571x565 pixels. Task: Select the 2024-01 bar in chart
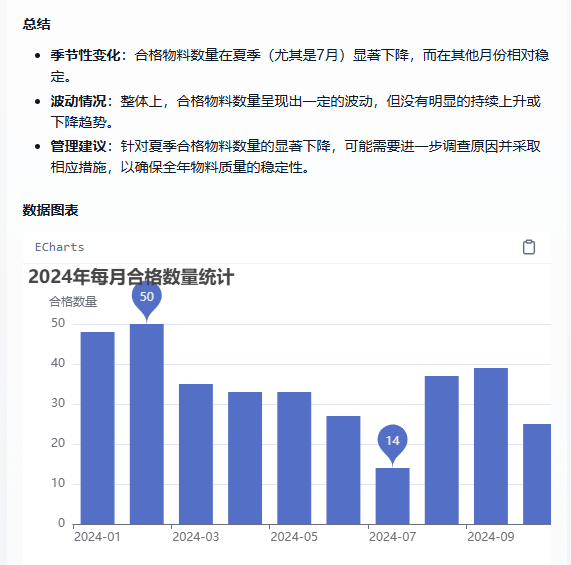(x=98, y=428)
